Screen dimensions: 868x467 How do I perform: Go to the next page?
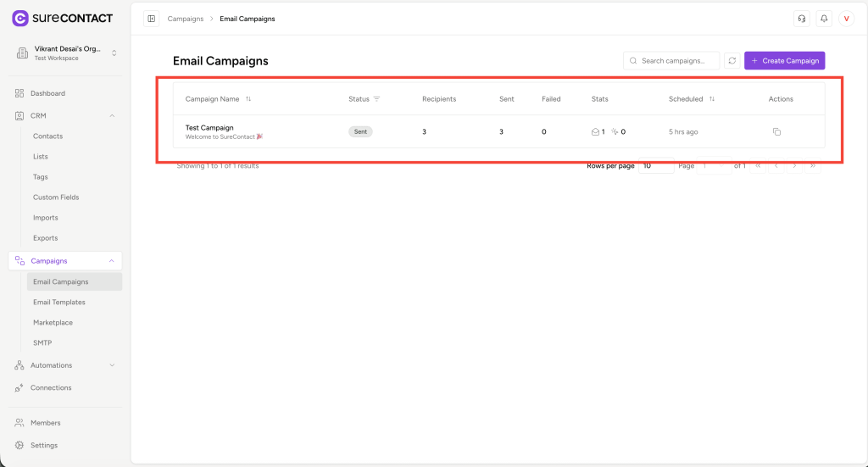(x=794, y=165)
